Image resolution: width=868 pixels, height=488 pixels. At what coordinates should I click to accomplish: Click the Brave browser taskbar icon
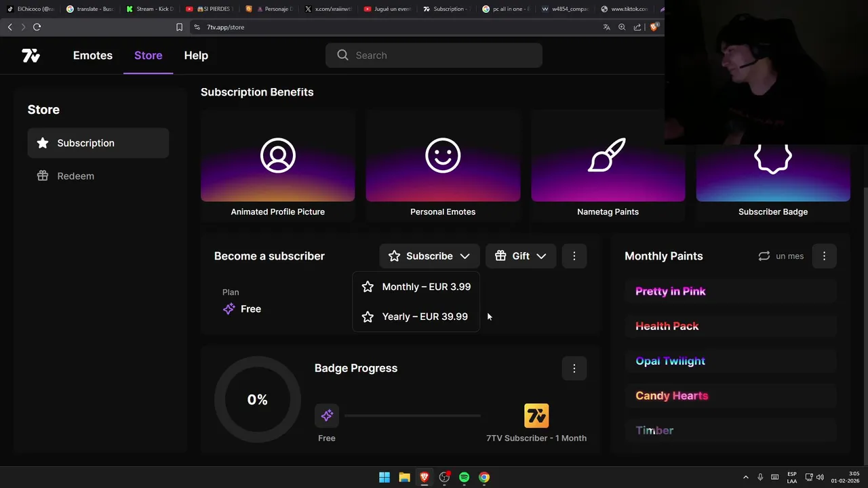coord(425,477)
